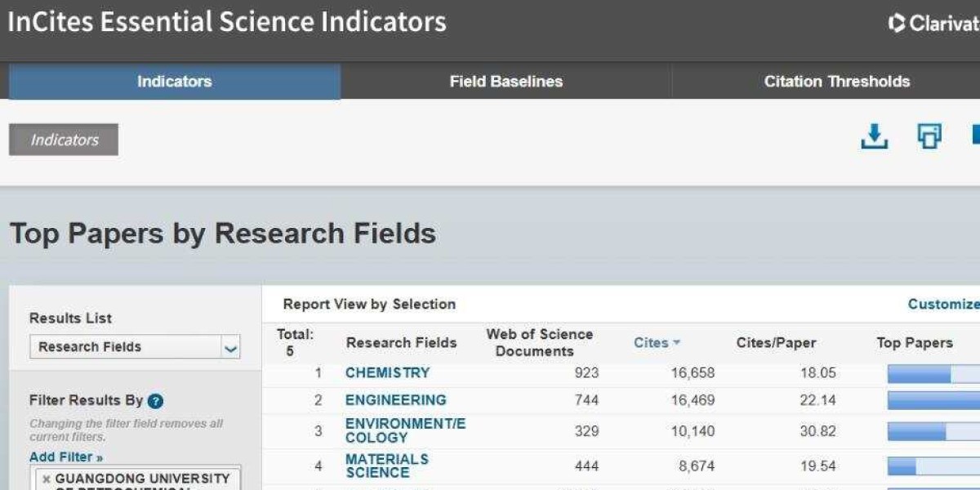Open the CHEMISTRY research field link
This screenshot has height=490, width=980.
(x=387, y=372)
